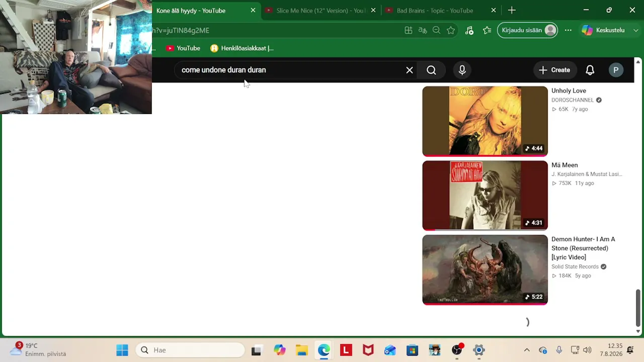Click the Unholy Love video title

[x=569, y=91]
